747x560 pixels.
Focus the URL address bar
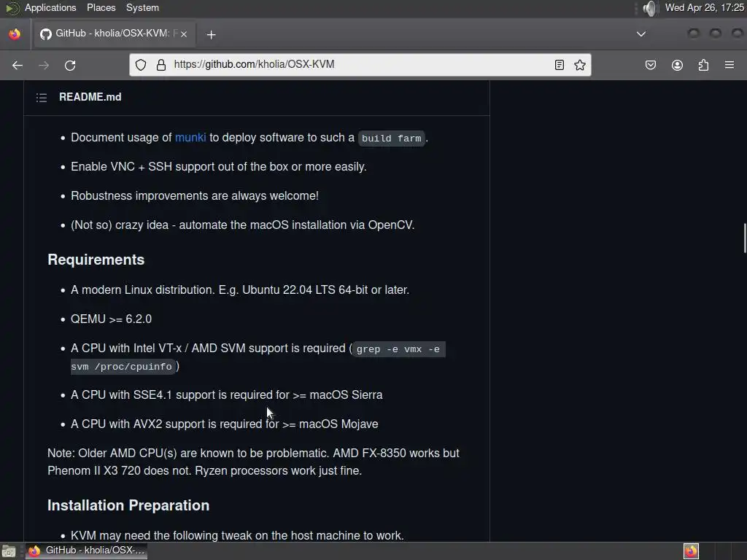pyautogui.click(x=360, y=65)
